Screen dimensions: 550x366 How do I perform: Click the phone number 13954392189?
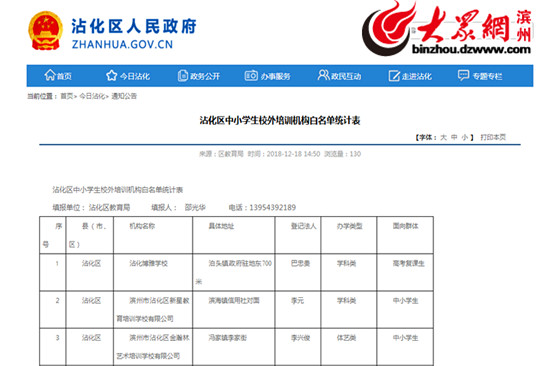click(273, 208)
